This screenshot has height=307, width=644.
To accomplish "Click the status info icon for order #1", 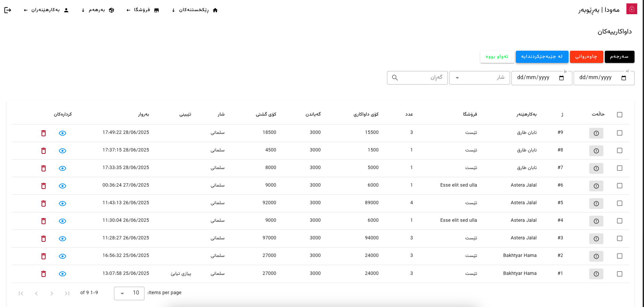I will 596,274.
